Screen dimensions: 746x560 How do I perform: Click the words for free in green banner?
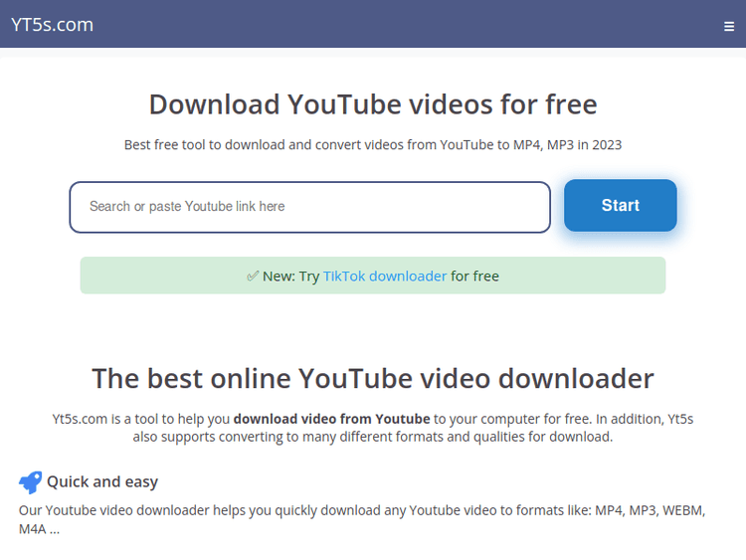(x=474, y=277)
